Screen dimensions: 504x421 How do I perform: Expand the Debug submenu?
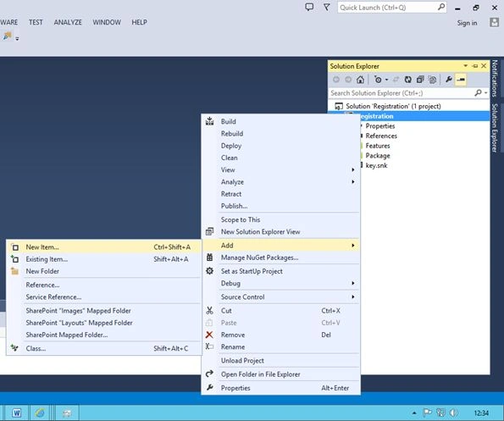pos(280,283)
